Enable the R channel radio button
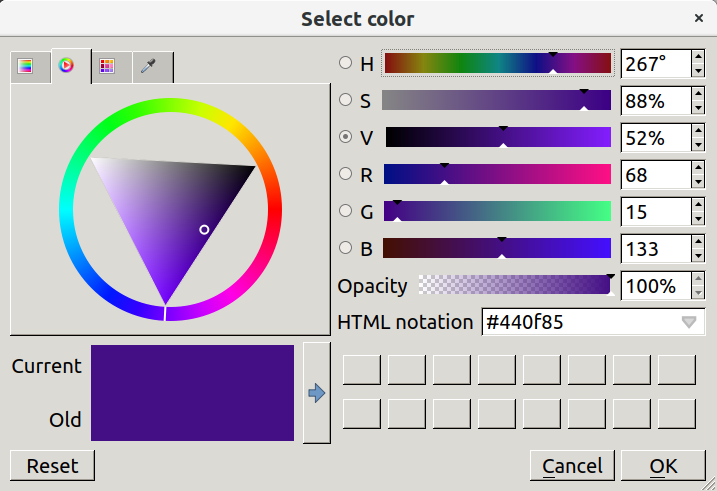 point(346,174)
